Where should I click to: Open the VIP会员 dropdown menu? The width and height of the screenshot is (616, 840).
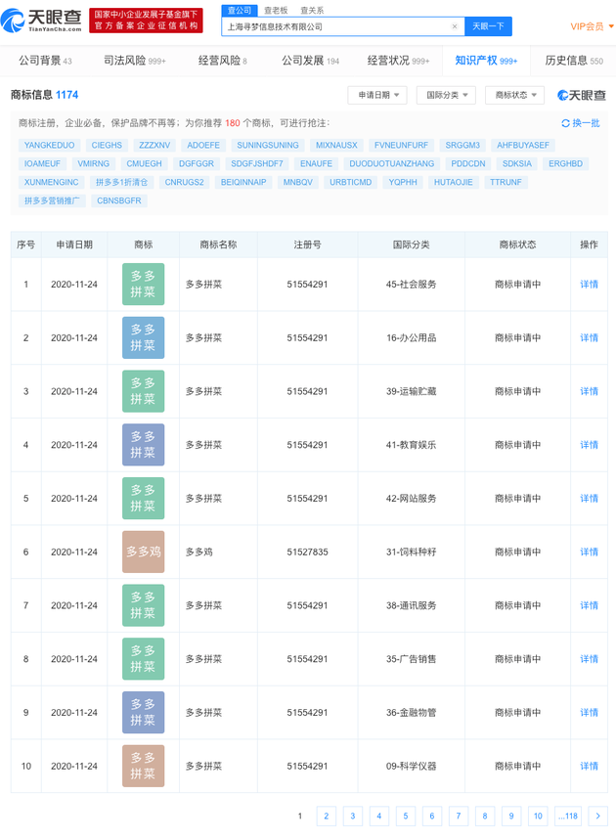coord(592,26)
